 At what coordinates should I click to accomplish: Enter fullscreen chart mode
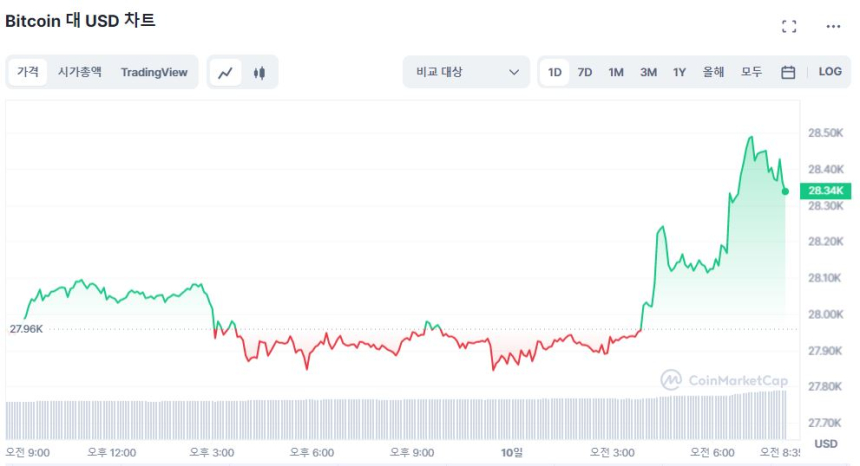click(789, 27)
